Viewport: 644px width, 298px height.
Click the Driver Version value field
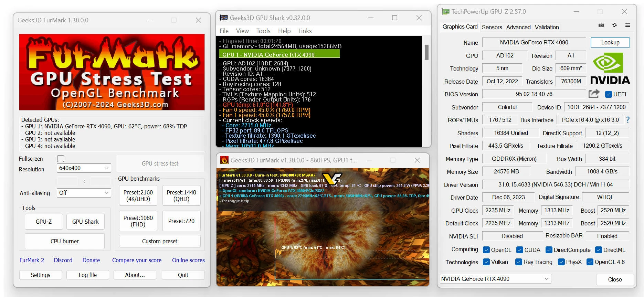click(555, 184)
